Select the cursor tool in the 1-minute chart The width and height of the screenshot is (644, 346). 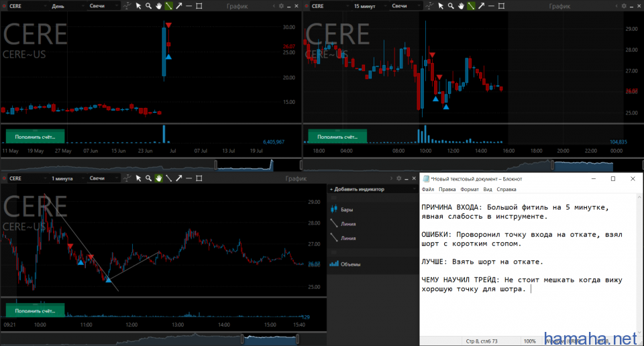[138, 178]
